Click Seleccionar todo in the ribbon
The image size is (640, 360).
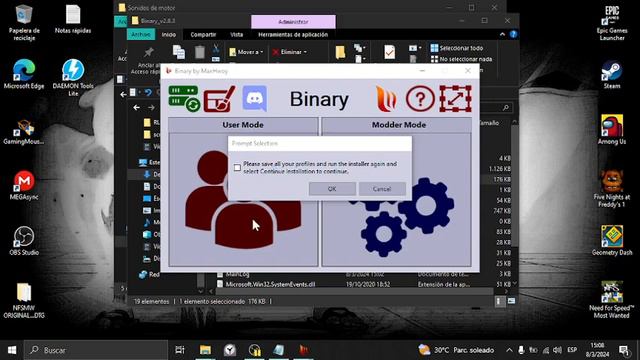[x=457, y=48]
